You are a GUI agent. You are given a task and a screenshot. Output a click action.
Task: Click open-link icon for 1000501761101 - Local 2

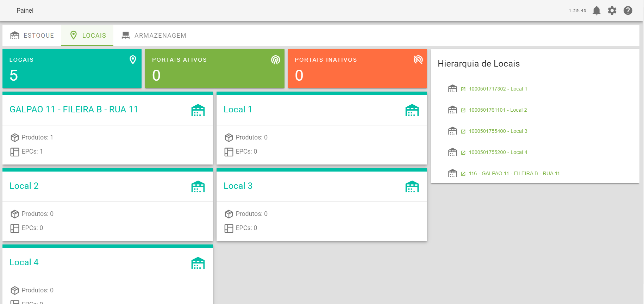pos(463,111)
